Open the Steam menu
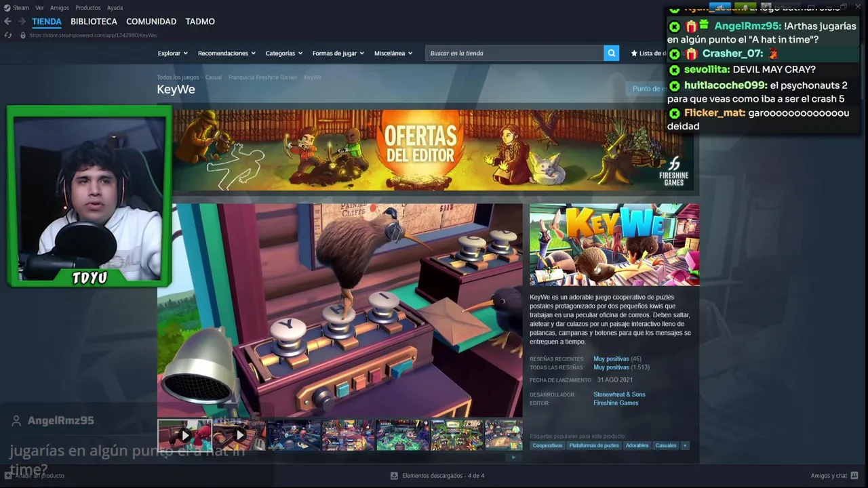 point(21,8)
